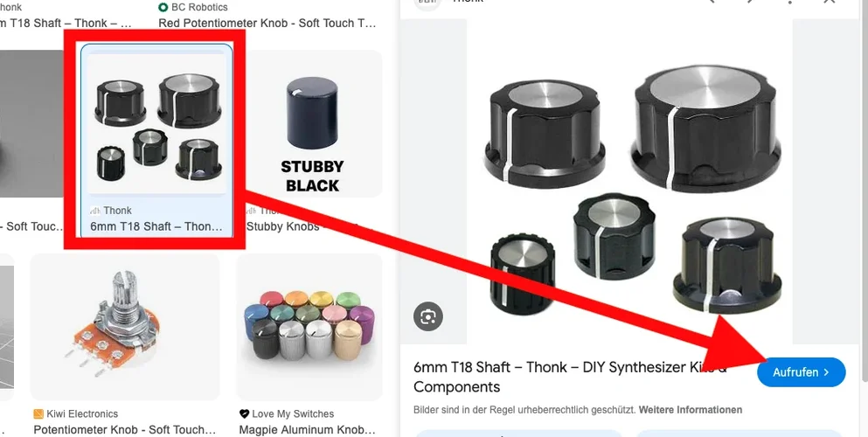Open the Kiwi Electronics potentiometer image
The width and height of the screenshot is (868, 437).
125,327
